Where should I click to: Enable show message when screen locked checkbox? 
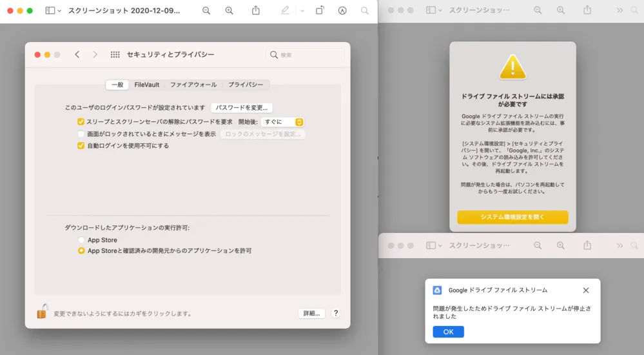81,134
